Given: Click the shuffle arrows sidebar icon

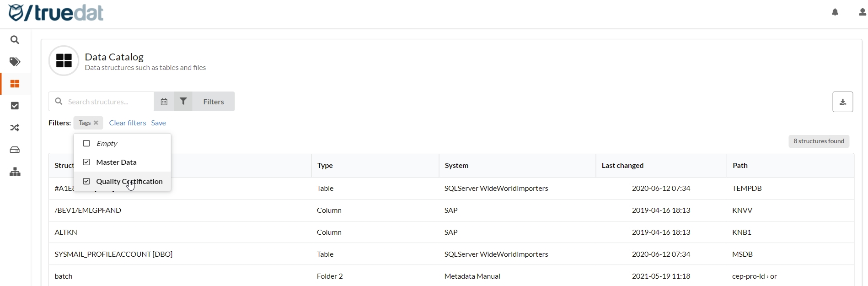Looking at the screenshot, I should [x=15, y=128].
